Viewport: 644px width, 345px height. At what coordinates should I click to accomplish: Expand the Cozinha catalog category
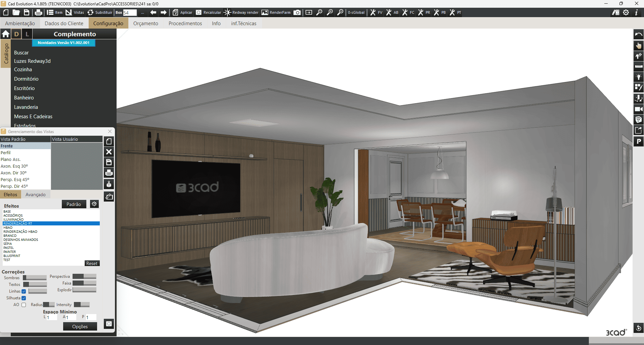click(x=23, y=70)
